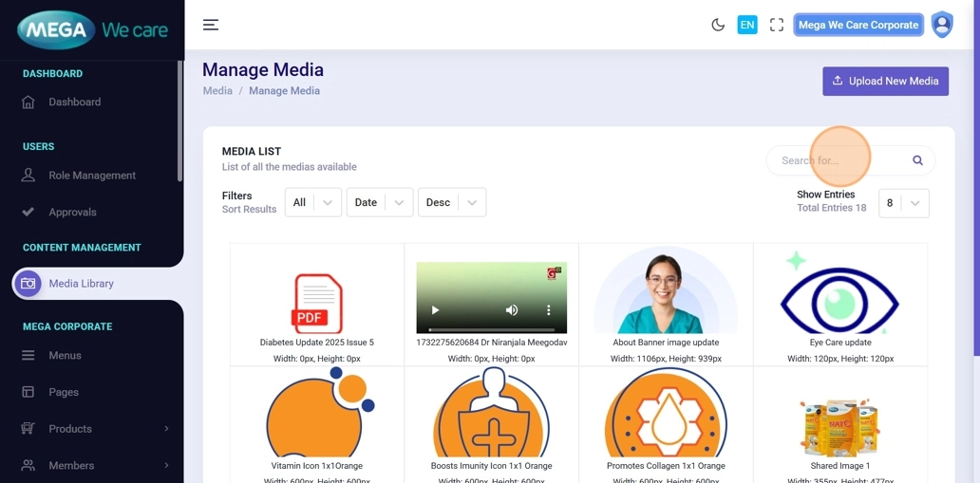Open the Desc order dropdown
This screenshot has height=483, width=980.
coord(451,202)
